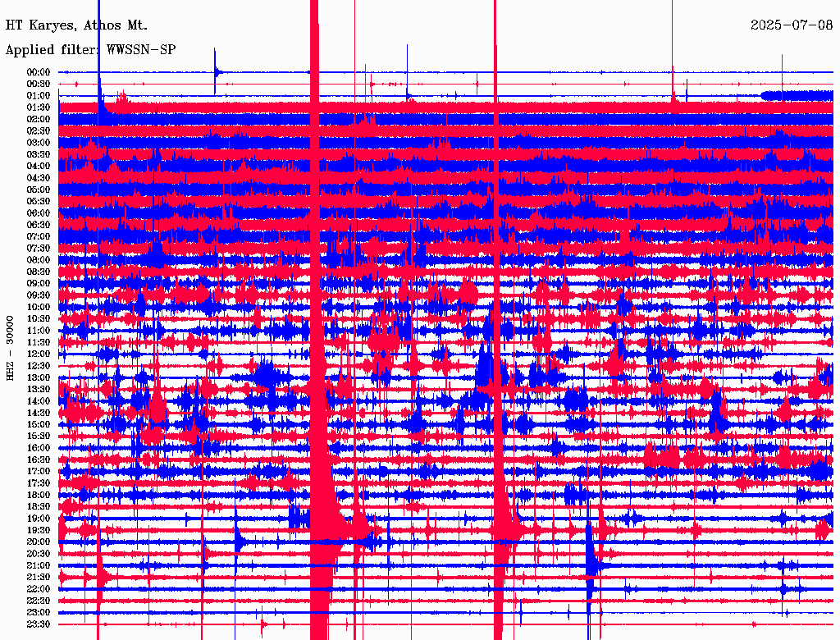This screenshot has height=640, width=840.
Task: Select the 17:00 time label
Action: click(x=39, y=472)
